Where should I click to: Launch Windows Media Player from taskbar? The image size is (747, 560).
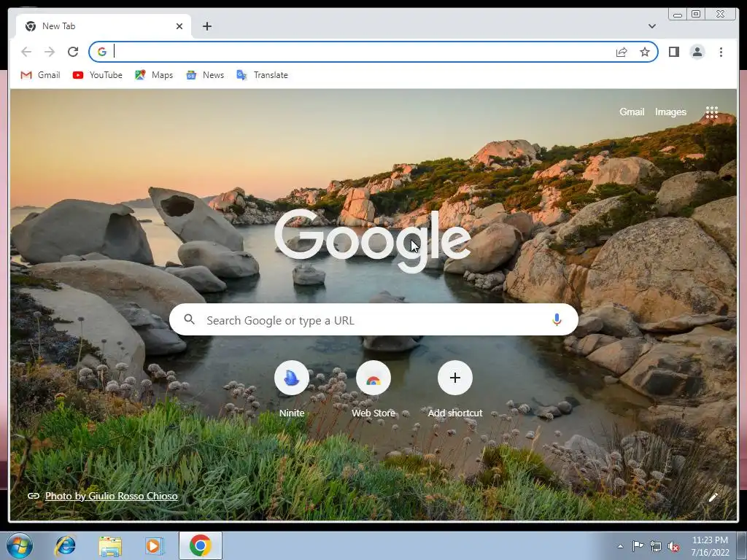click(155, 545)
